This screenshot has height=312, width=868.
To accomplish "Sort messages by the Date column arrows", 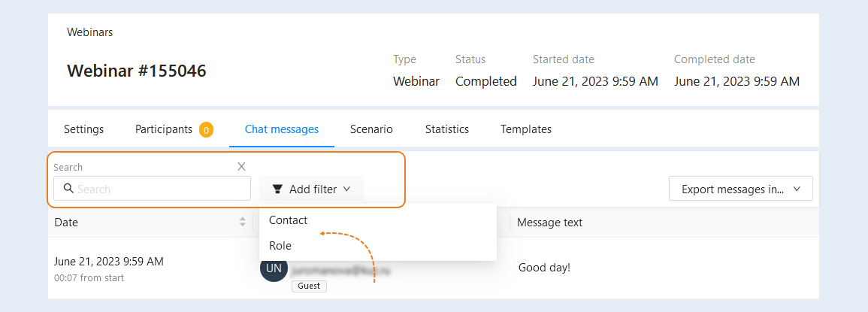I will pos(243,223).
